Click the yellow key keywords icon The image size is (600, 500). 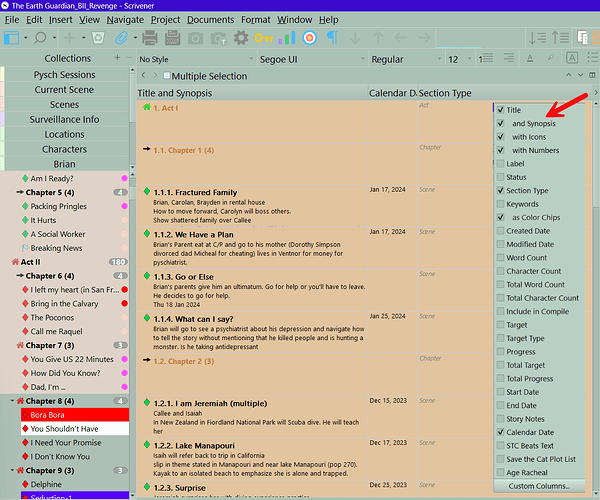pos(264,37)
